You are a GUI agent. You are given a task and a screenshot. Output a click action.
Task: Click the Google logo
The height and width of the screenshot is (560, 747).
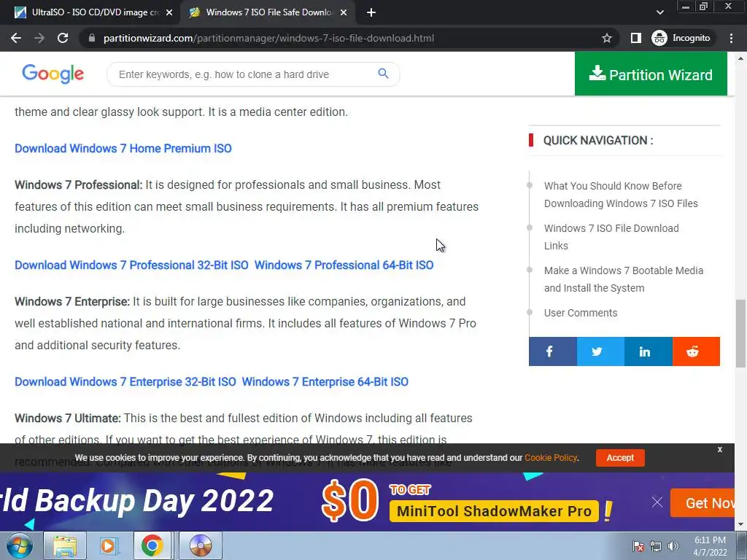click(53, 74)
